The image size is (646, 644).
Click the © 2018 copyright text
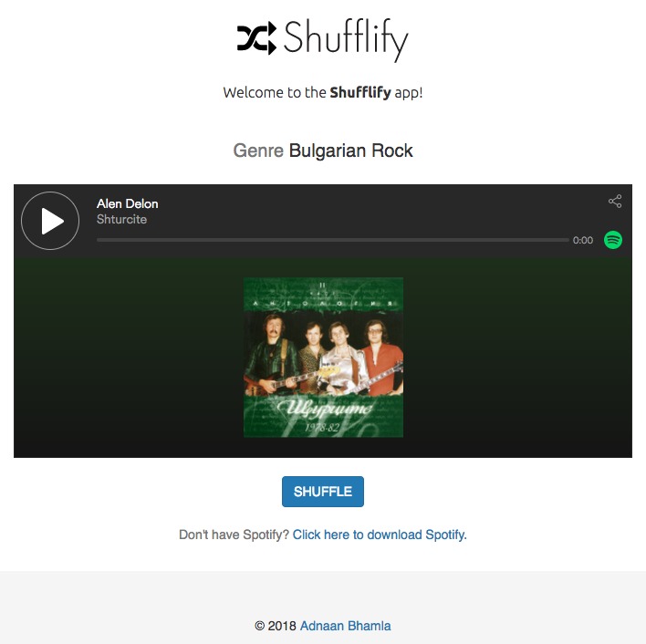click(276, 626)
